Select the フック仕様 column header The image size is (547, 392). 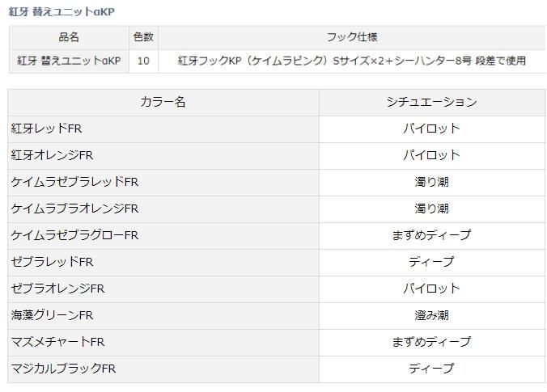[x=351, y=37]
